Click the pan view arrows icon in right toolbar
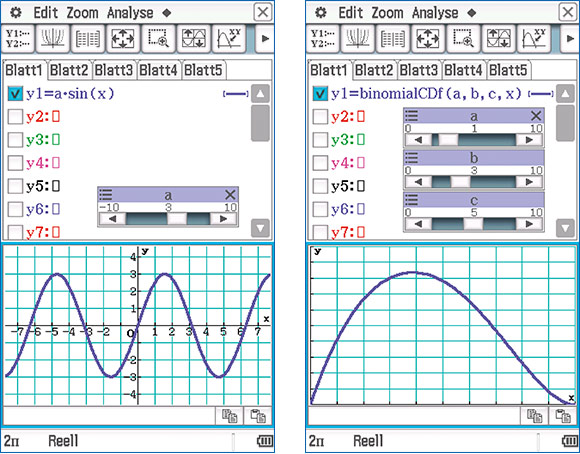The image size is (580, 454). click(x=428, y=38)
